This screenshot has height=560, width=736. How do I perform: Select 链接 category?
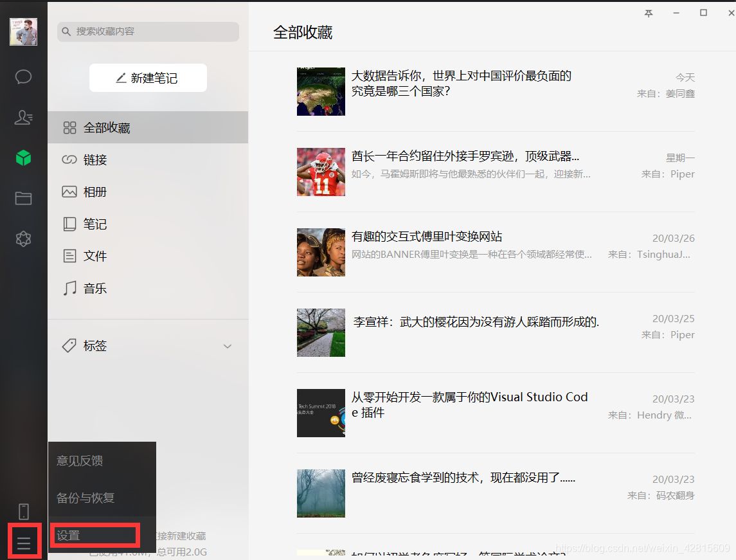coord(148,159)
